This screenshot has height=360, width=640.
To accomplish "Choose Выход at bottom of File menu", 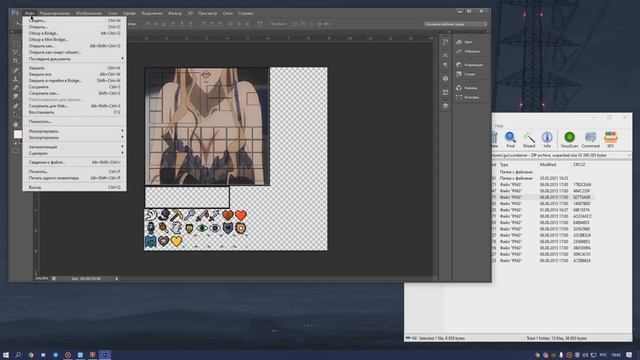I will 74,187.
